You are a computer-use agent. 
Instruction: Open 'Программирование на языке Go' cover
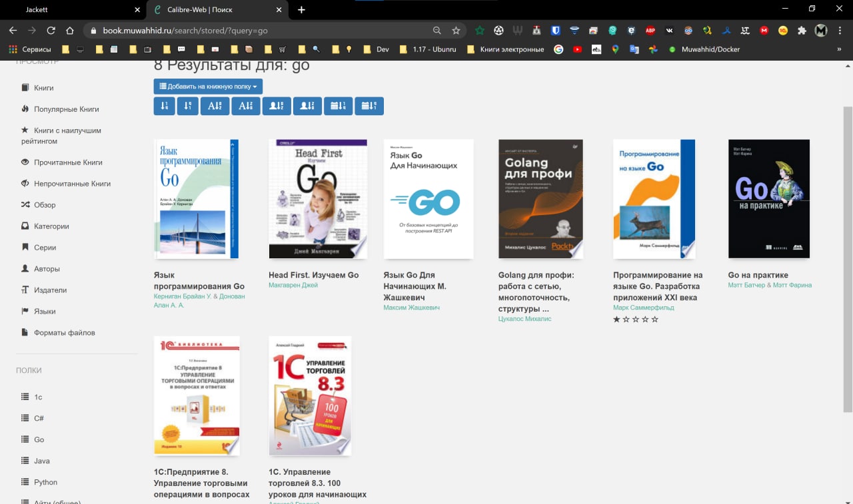[654, 198]
